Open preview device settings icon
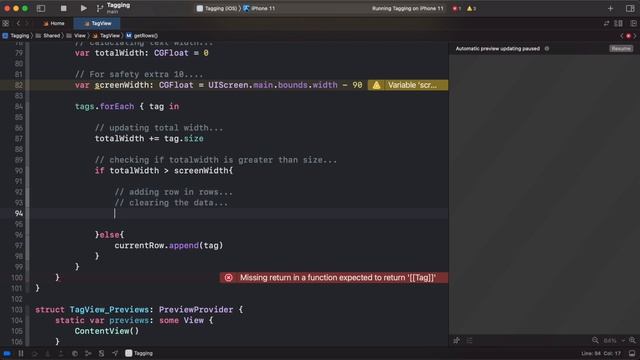The width and height of the screenshot is (640, 360). coord(470,340)
